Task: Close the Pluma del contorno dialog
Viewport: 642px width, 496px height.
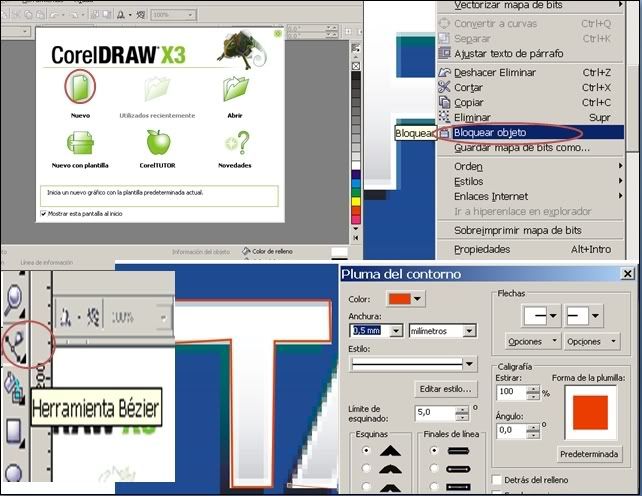Action: [628, 273]
